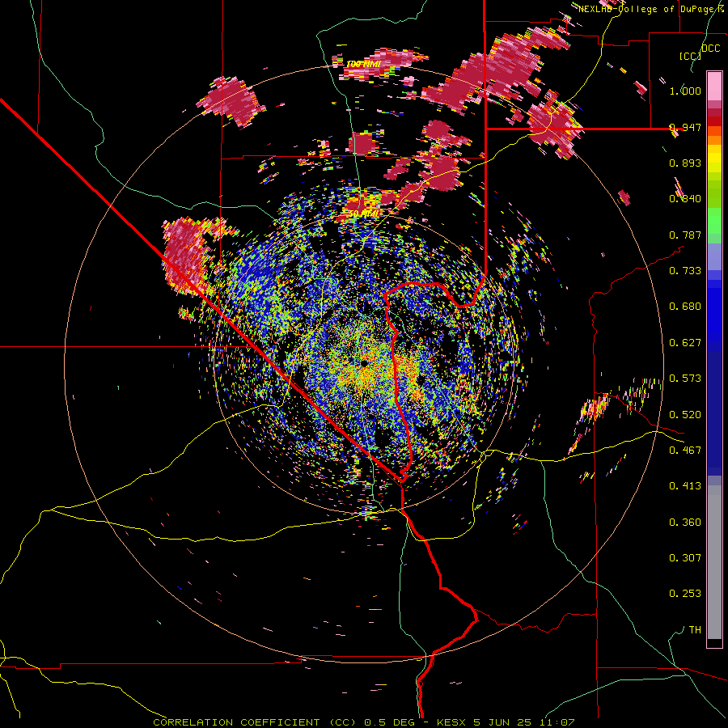
Task: Click the 0.680 color scale label
Action: [685, 307]
